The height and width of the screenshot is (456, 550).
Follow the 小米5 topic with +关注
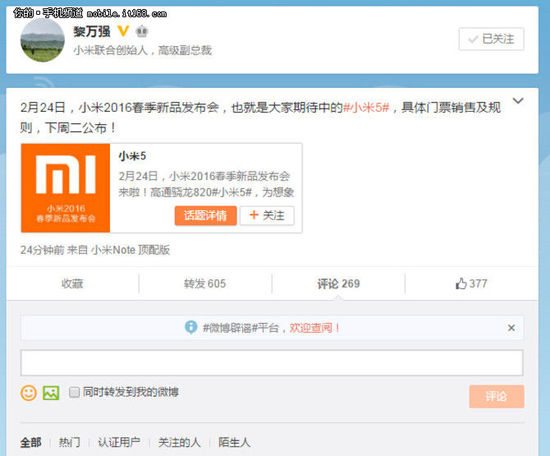[x=267, y=215]
